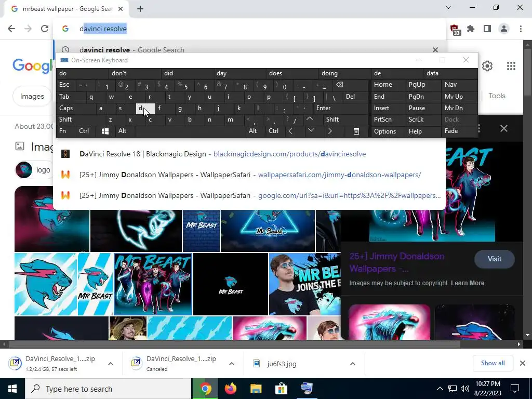Screen dimensions: 532x399
Task: Open File Explorer from the taskbar
Action: [256, 389]
